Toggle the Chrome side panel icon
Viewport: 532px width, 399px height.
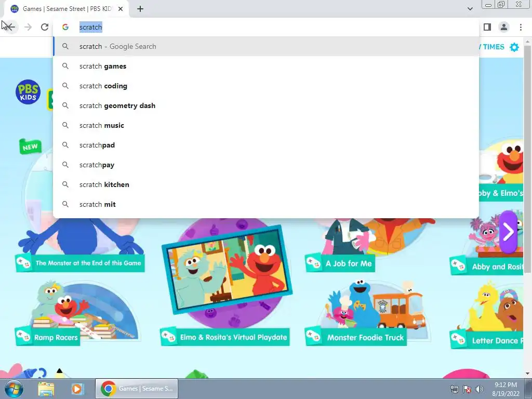[x=487, y=27]
